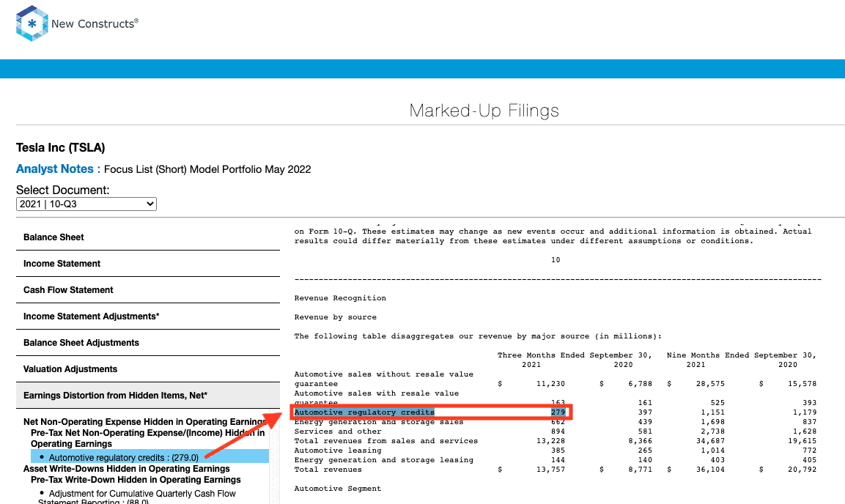This screenshot has height=504, width=845.
Task: Click the Nine Months Ended September 30 header
Action: (x=742, y=355)
